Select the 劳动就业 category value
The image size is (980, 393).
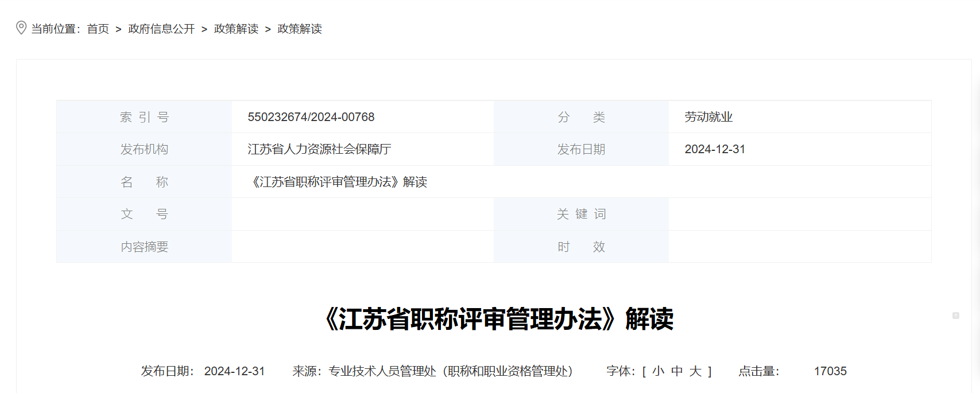[708, 117]
